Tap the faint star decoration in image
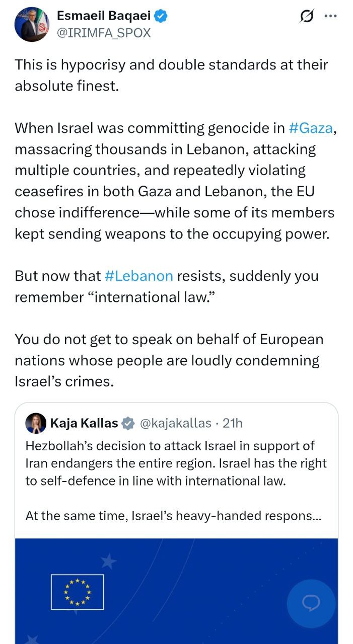This screenshot has width=353, height=644. tap(109, 561)
